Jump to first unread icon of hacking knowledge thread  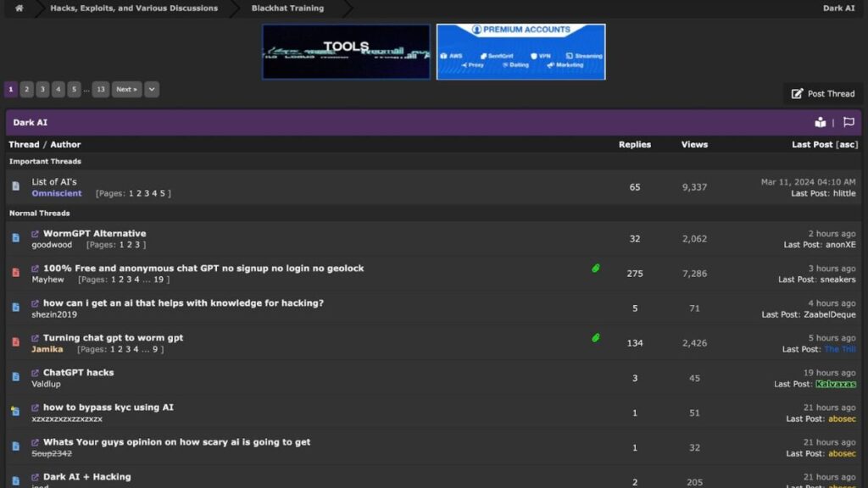pos(35,303)
